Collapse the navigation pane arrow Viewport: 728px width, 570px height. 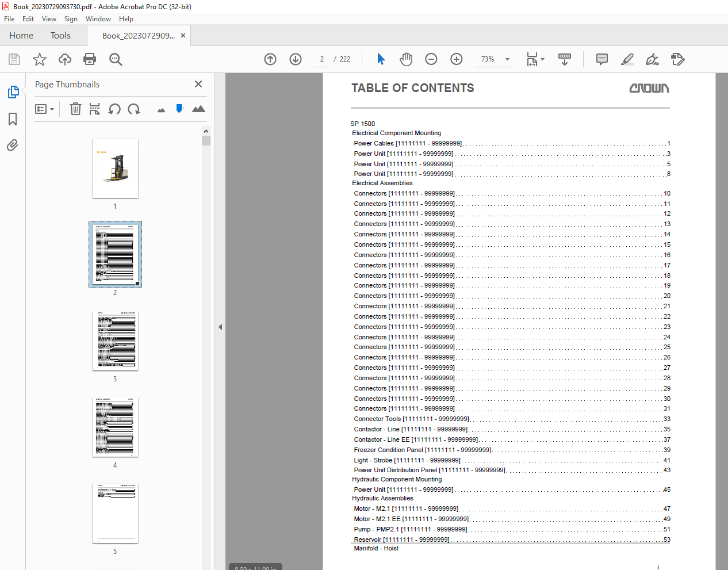pos(220,327)
